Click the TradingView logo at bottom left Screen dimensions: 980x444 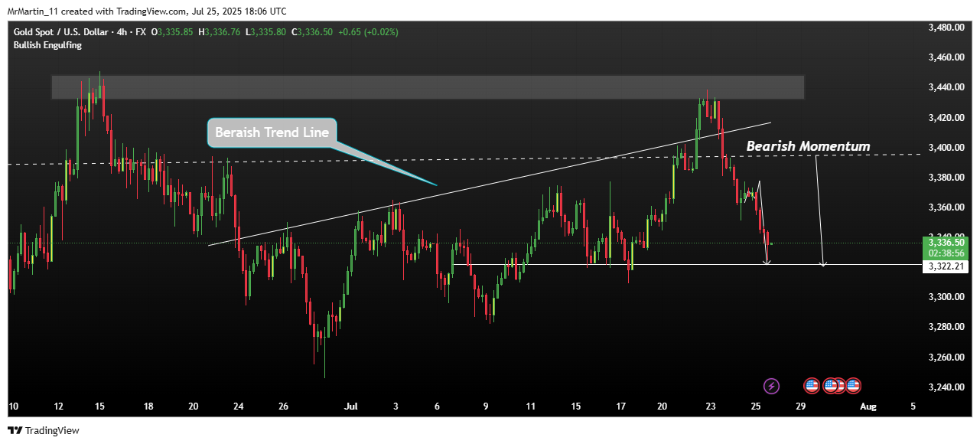point(44,431)
